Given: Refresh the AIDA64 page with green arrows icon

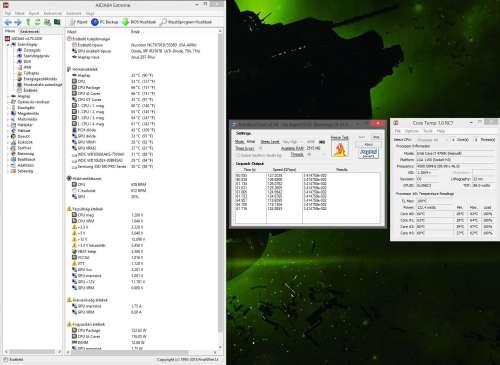Looking at the screenshot, I should [x=38, y=22].
